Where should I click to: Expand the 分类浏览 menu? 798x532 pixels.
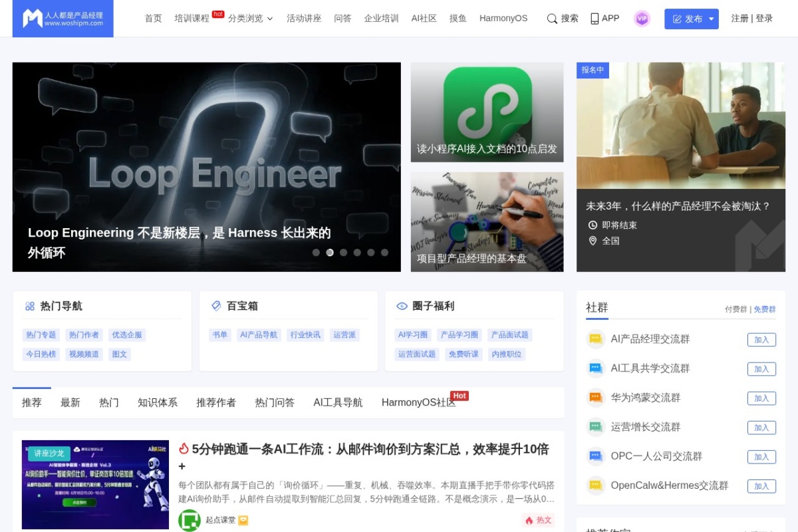[x=251, y=19]
